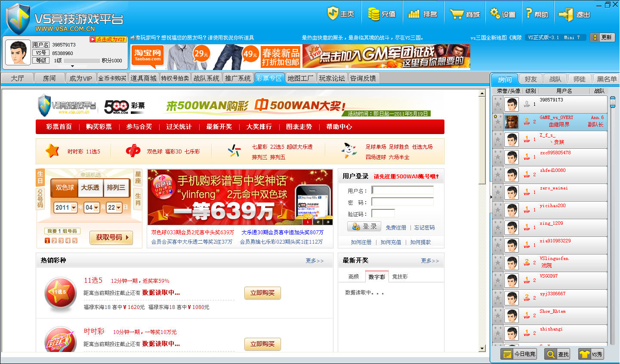The image size is (620, 364).
Task: Open the month 04 dropdown
Action: click(x=92, y=208)
